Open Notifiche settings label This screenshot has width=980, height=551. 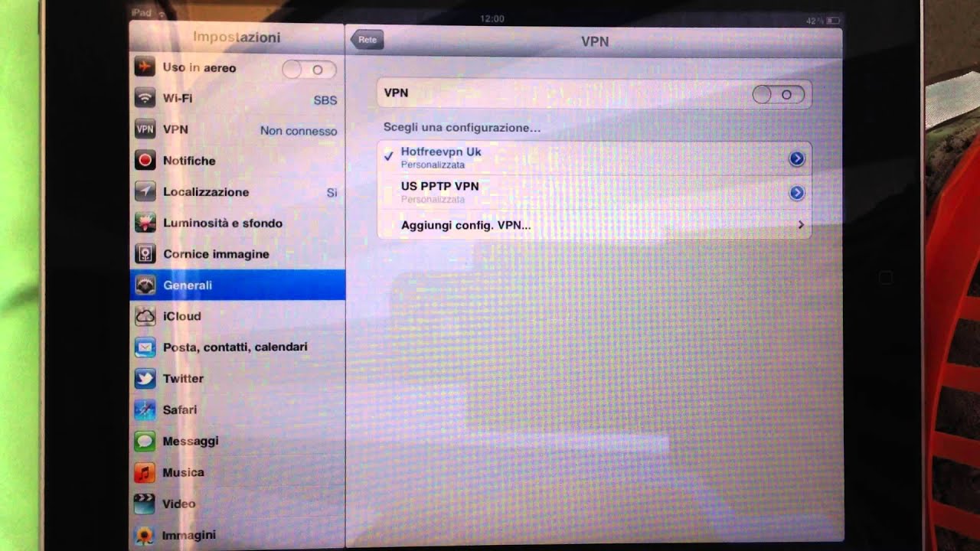click(189, 161)
